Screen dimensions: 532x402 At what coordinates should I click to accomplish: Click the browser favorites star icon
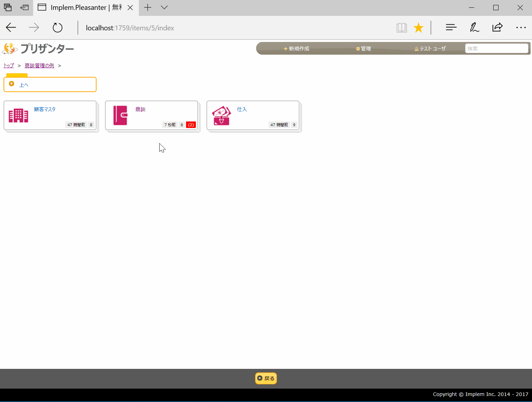pos(419,28)
